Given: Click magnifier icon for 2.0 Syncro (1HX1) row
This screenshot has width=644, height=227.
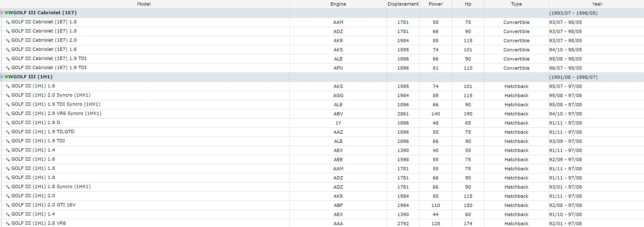Looking at the screenshot, I should pyautogui.click(x=8, y=95).
